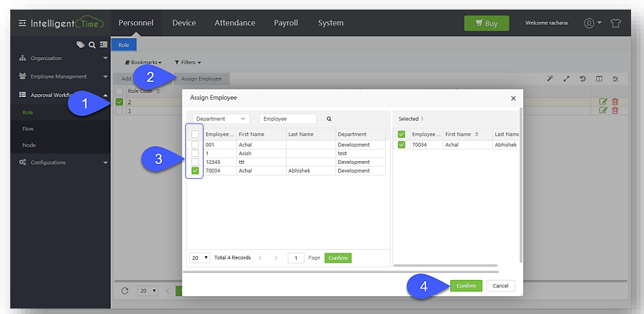Image resolution: width=644 pixels, height=314 pixels.
Task: Click the red delete icon for role 2
Action: [x=615, y=102]
